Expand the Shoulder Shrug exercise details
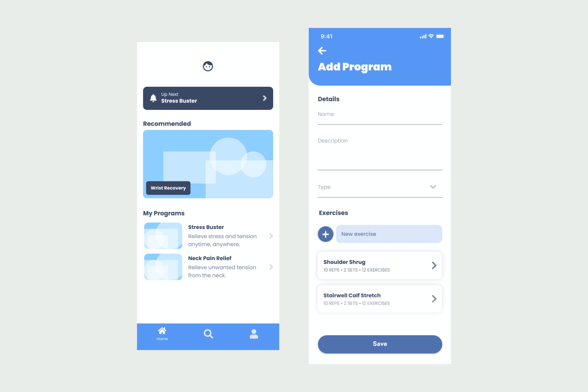Image resolution: width=588 pixels, height=392 pixels. tap(434, 265)
